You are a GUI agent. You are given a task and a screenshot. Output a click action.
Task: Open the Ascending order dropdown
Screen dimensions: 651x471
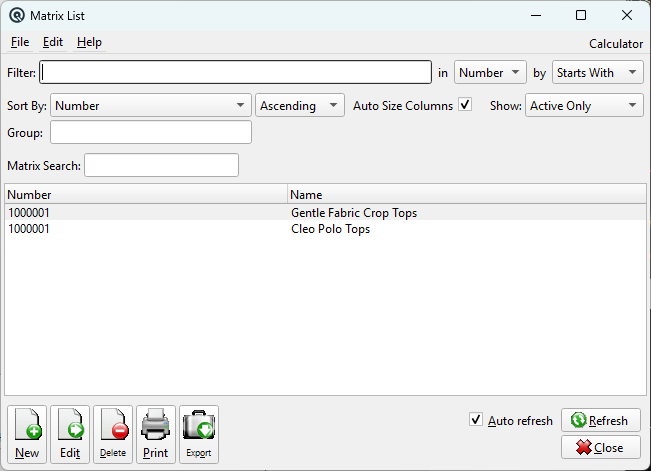(300, 105)
